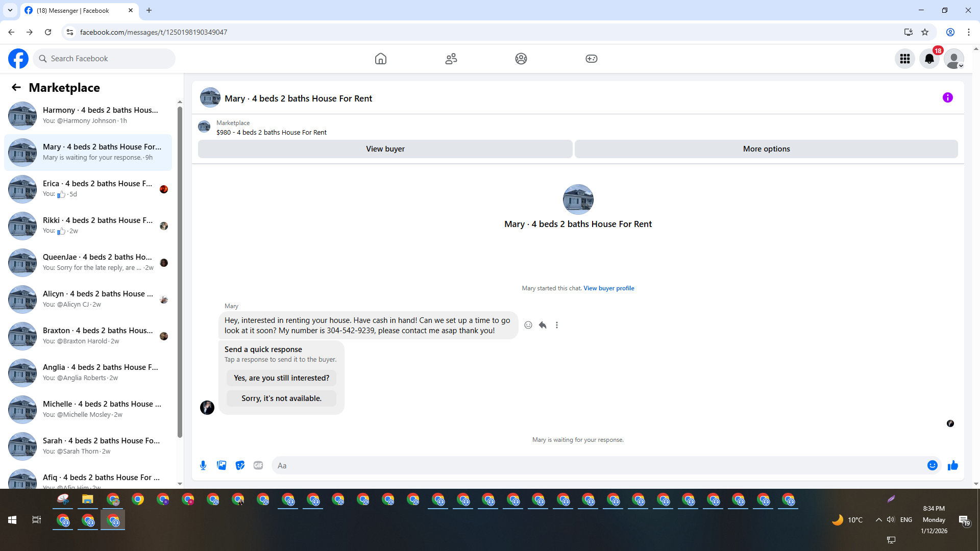Send a thumbs-up like
The width and height of the screenshot is (980, 551).
952,465
